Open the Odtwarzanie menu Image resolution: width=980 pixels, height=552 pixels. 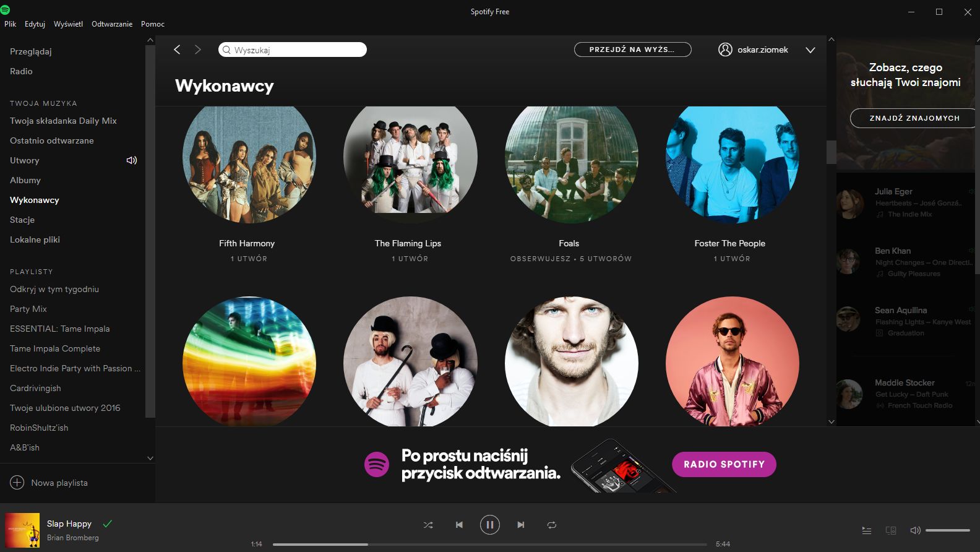(x=112, y=24)
